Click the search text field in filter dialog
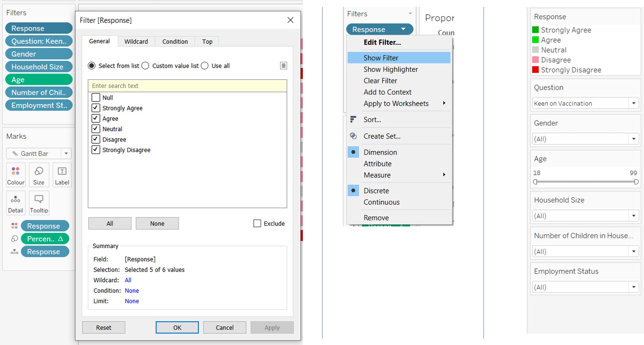Image resolution: width=644 pixels, height=345 pixels. coord(187,85)
